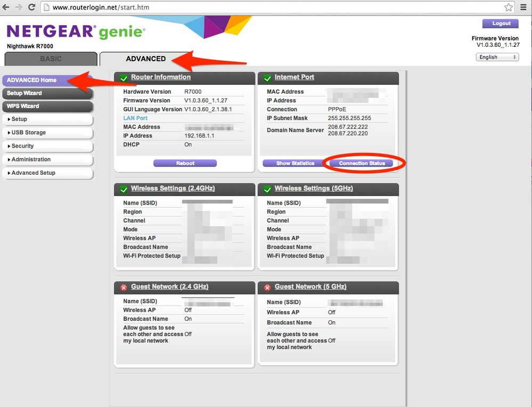Image resolution: width=532 pixels, height=407 pixels.
Task: Open Wireless Settings (2.4GHz) link
Action: coord(173,189)
